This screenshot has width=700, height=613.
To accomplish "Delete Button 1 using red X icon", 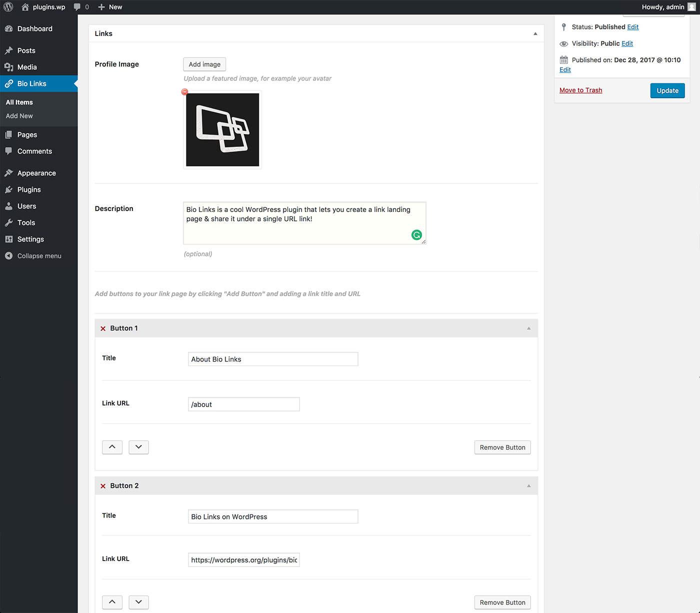I will (x=103, y=328).
